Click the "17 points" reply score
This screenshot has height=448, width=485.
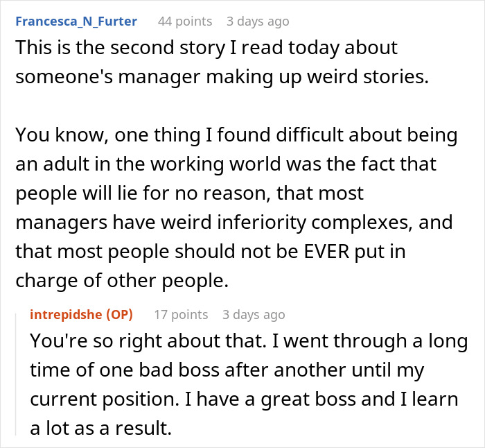pos(180,314)
